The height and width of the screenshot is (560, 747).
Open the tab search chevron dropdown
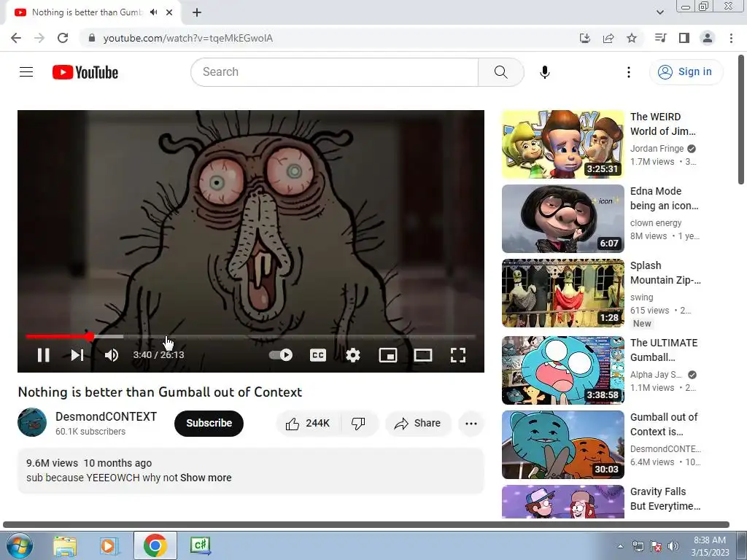(x=659, y=12)
